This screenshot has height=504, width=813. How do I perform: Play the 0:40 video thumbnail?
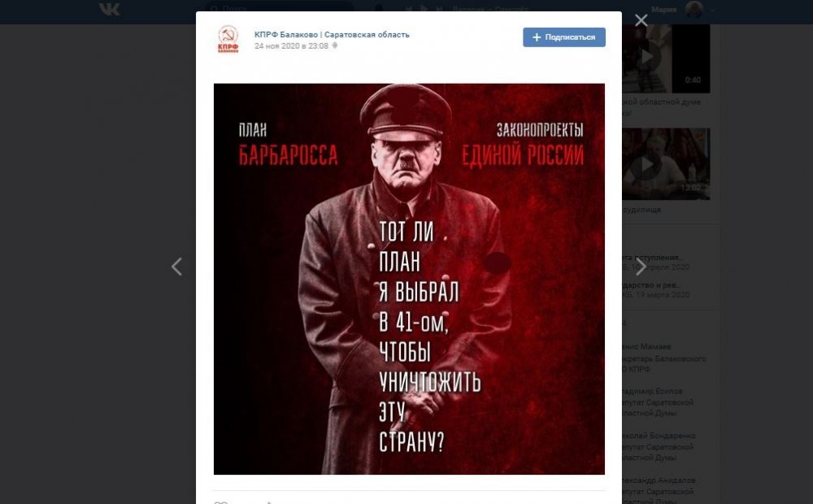666,58
